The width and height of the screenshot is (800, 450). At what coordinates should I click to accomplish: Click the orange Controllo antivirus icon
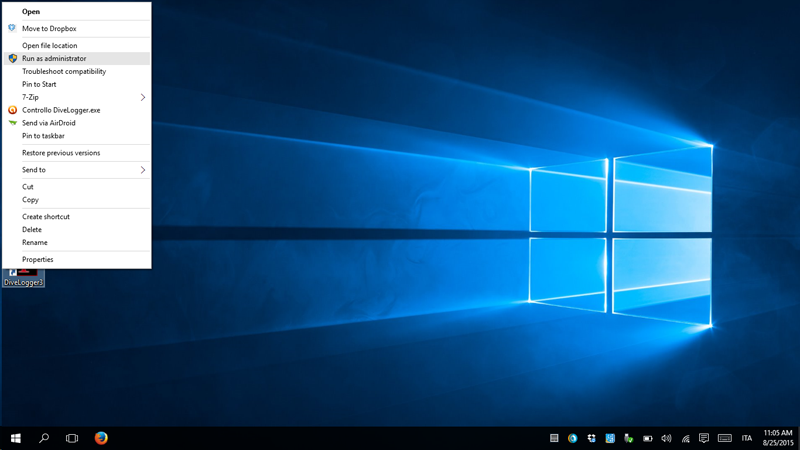pyautogui.click(x=13, y=110)
